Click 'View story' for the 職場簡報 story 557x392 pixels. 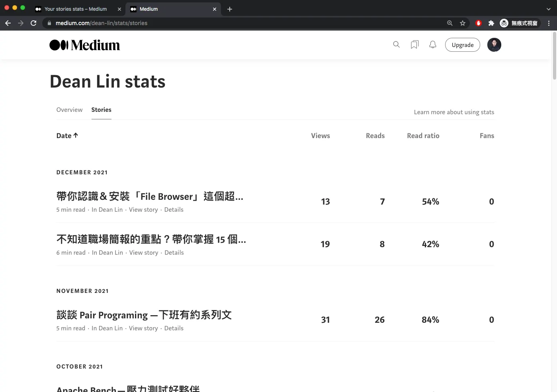(x=144, y=253)
